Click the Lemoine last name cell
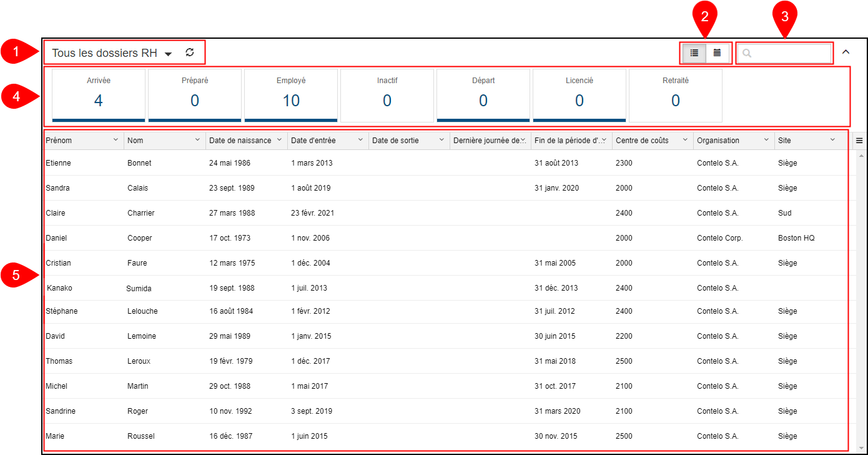Viewport: 868px width, 455px height. (142, 336)
